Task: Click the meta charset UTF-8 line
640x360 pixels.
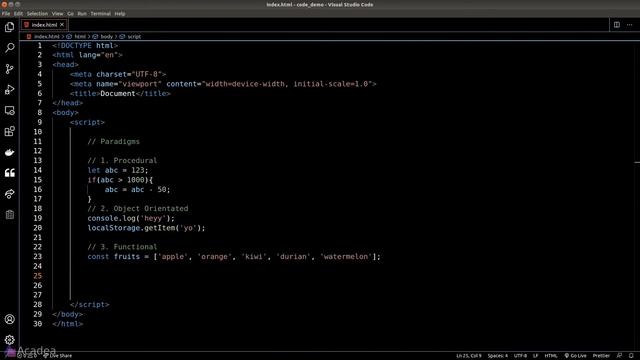Action: tap(118, 74)
